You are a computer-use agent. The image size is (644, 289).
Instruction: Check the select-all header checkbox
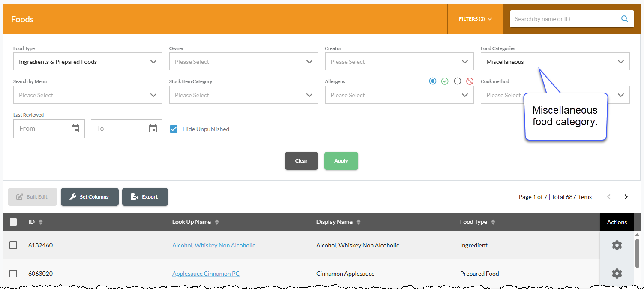13,222
